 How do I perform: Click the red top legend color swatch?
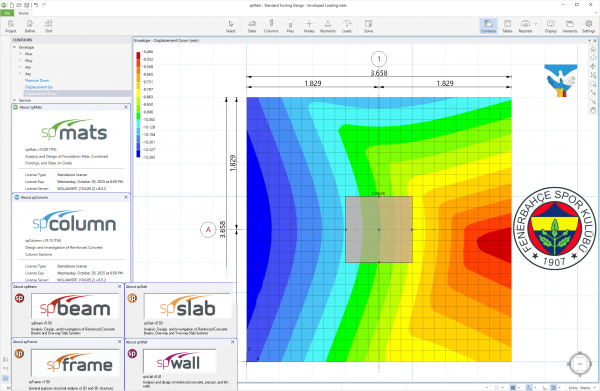138,55
